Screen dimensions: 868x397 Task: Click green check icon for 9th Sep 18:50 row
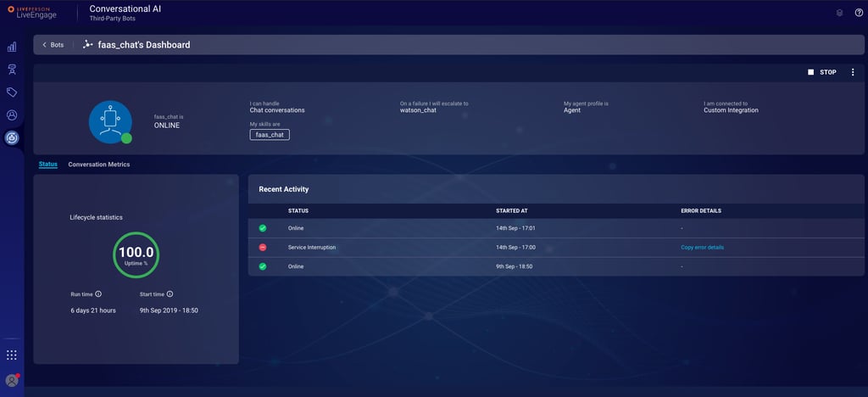[x=263, y=266]
